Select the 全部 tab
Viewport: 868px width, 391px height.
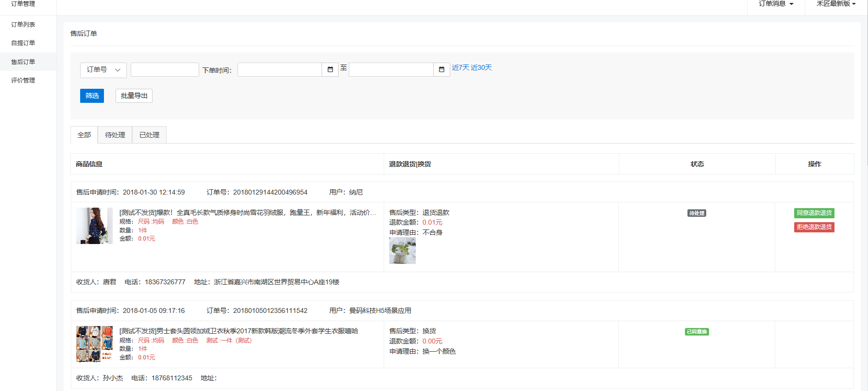click(x=84, y=135)
